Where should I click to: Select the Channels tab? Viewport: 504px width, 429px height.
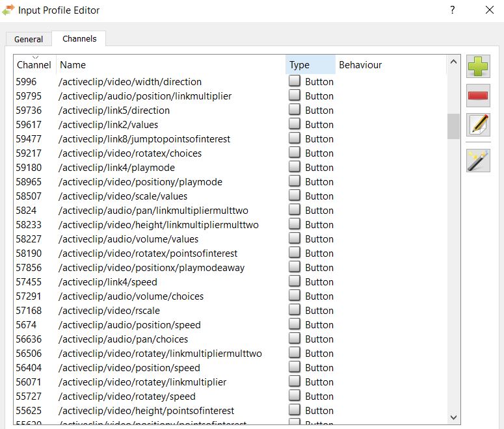[x=79, y=38]
